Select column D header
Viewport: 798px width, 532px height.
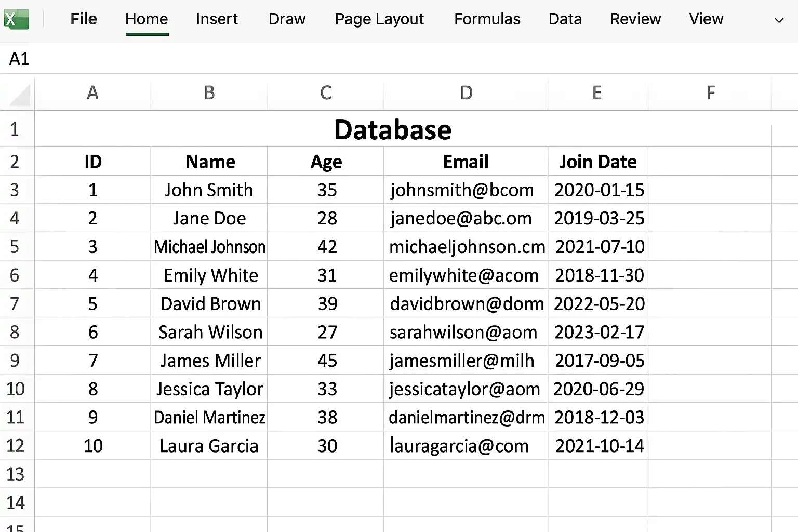[466, 93]
